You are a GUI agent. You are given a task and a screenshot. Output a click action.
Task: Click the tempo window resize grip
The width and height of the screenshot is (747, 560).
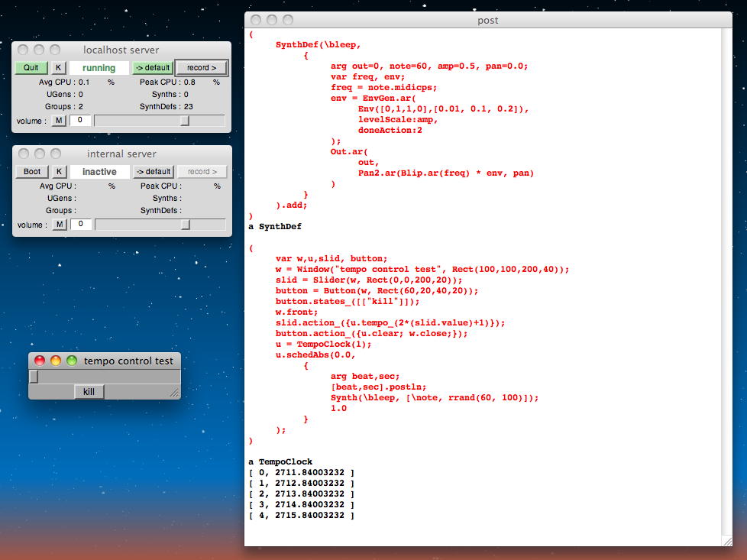coord(174,393)
